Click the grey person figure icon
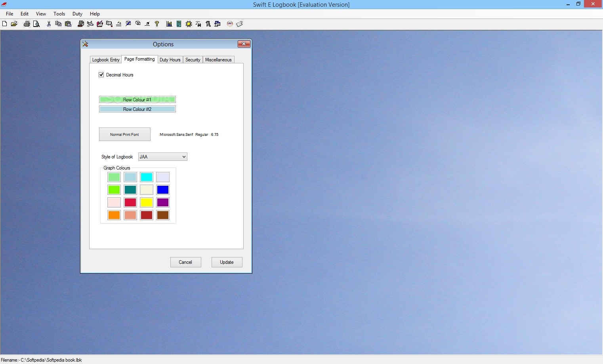The image size is (603, 364). click(208, 24)
